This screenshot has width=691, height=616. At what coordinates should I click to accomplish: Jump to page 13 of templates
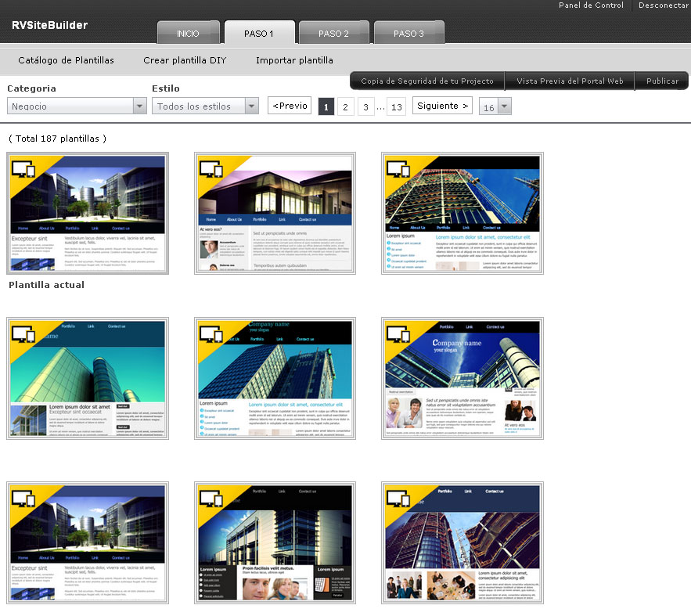(x=396, y=106)
